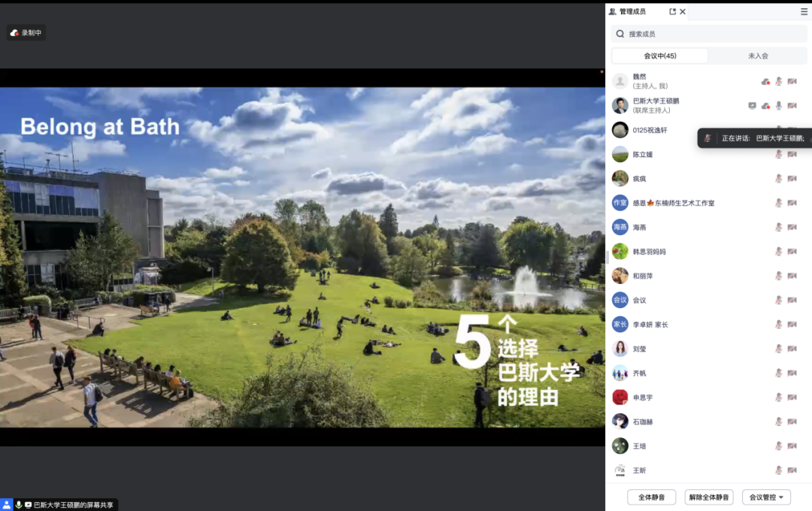The height and width of the screenshot is (511, 812).
Task: Click 李卓妍 家长's camera icon
Action: (x=792, y=325)
